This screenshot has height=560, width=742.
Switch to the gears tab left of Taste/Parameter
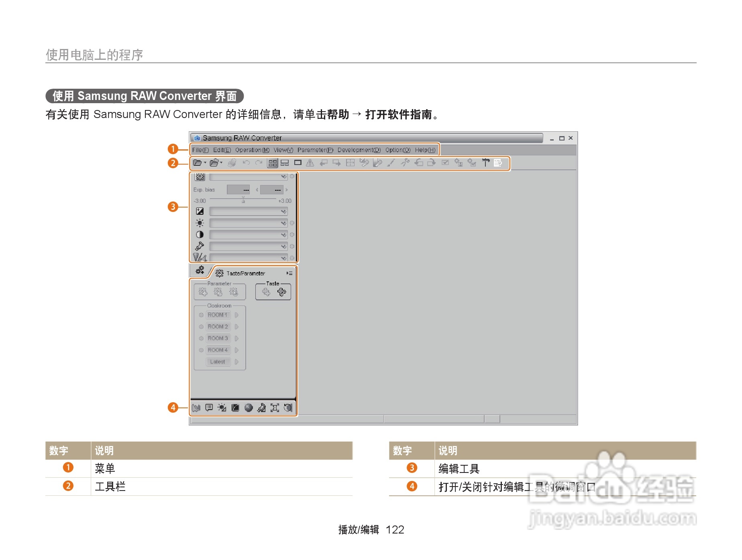pyautogui.click(x=200, y=270)
